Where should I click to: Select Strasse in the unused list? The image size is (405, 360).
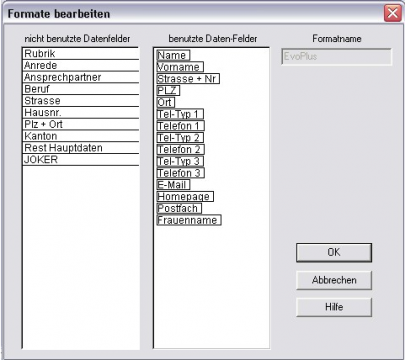[x=81, y=101]
